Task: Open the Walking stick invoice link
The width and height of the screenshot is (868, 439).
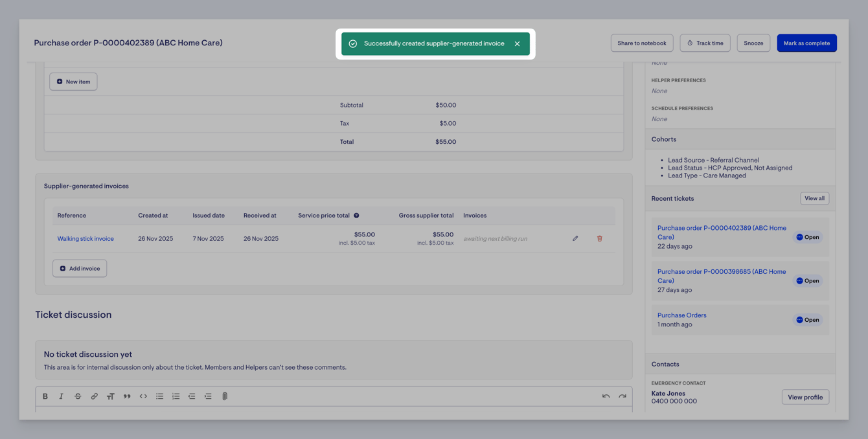Action: (86, 239)
